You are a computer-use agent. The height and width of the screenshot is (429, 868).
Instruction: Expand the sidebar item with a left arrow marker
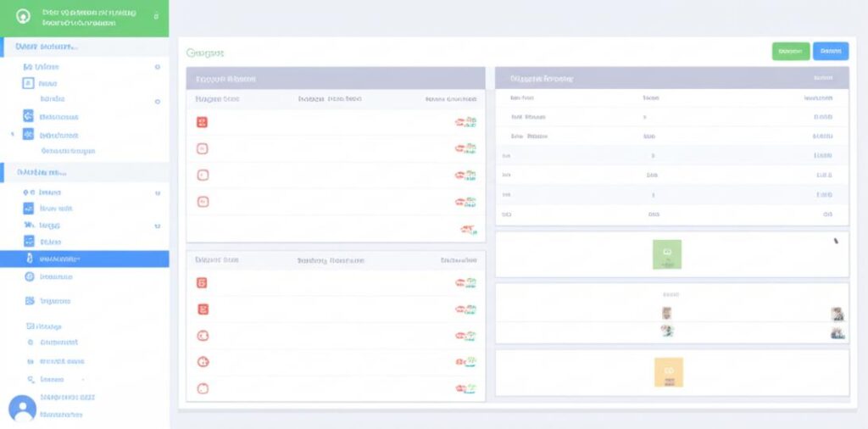59,135
